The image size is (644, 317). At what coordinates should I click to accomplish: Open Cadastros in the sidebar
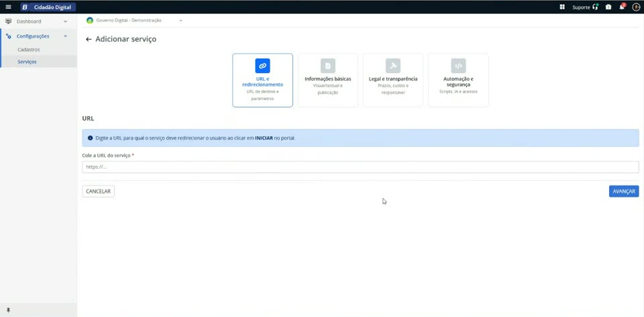click(x=39, y=49)
